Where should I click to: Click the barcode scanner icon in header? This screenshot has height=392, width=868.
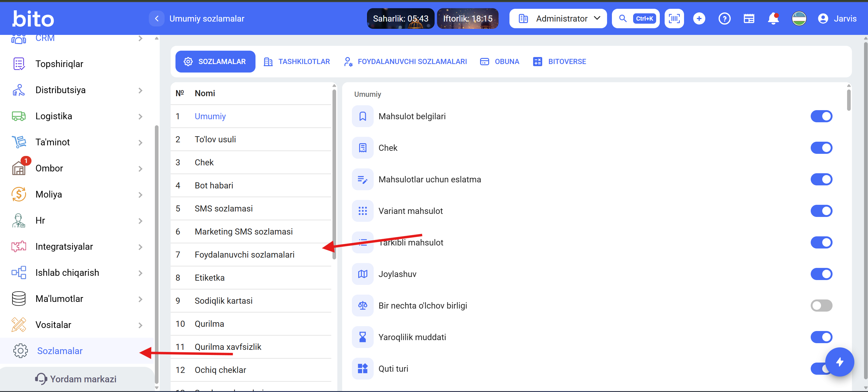[674, 19]
